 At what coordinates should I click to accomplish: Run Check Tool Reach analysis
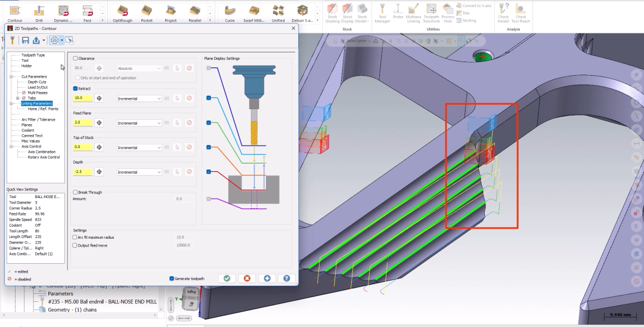pyautogui.click(x=521, y=13)
